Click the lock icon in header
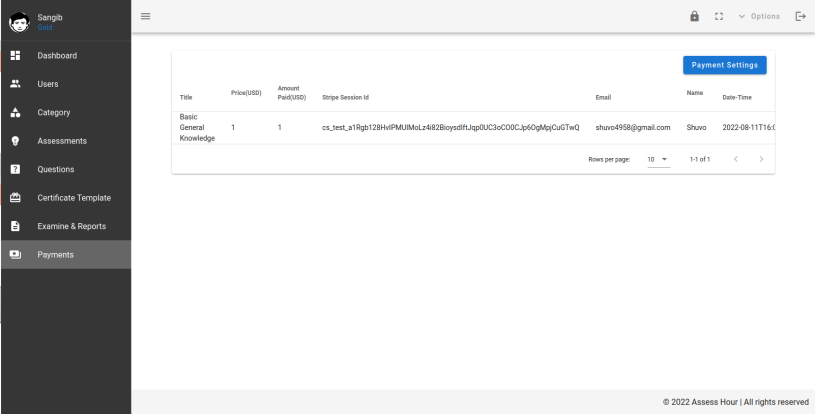 (695, 16)
